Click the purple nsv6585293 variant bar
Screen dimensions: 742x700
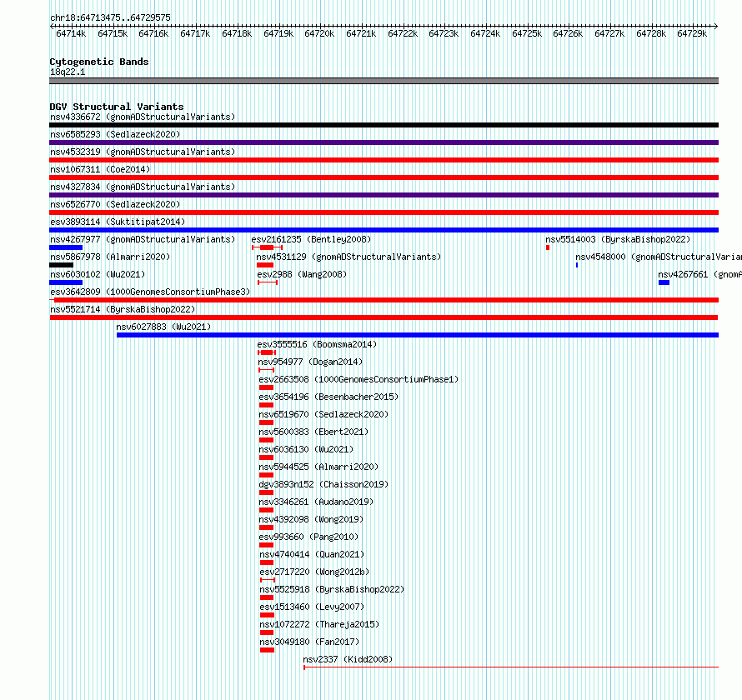384,142
